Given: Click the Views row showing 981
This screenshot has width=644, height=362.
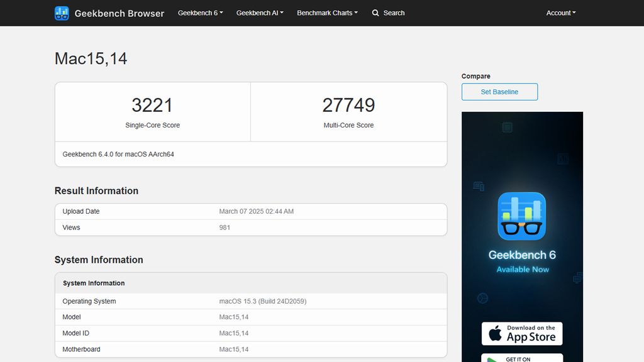Looking at the screenshot, I should (251, 227).
